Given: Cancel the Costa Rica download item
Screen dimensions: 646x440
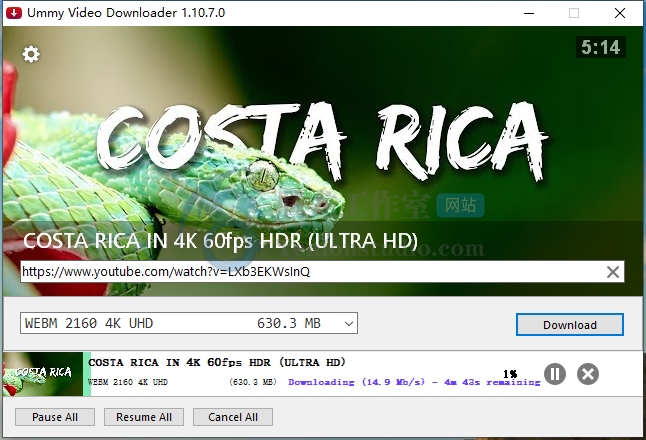Looking at the screenshot, I should 587,374.
